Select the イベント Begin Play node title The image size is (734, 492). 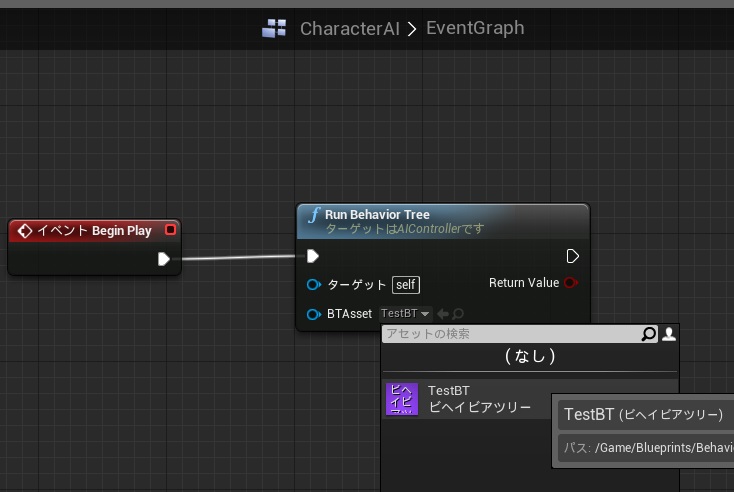click(x=94, y=231)
